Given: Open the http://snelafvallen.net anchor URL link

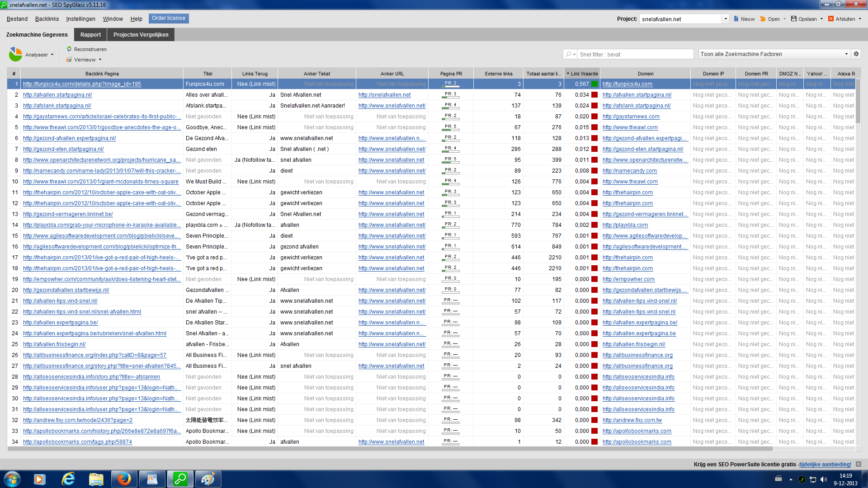Looking at the screenshot, I should tap(385, 95).
